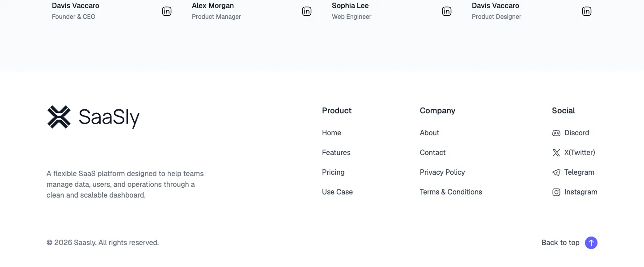Open the Telegram text link
644x267 pixels.
(579, 172)
